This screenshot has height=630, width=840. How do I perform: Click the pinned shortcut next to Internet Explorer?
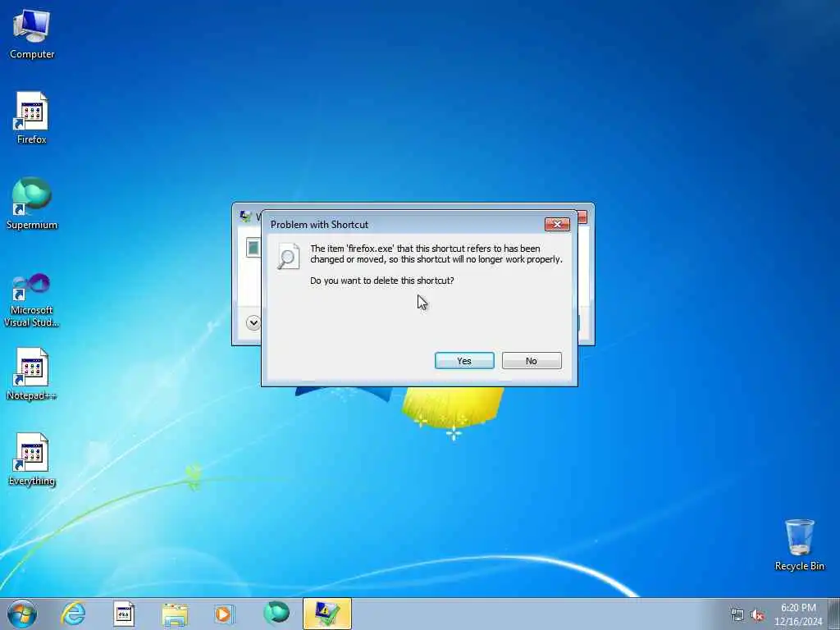pos(124,614)
